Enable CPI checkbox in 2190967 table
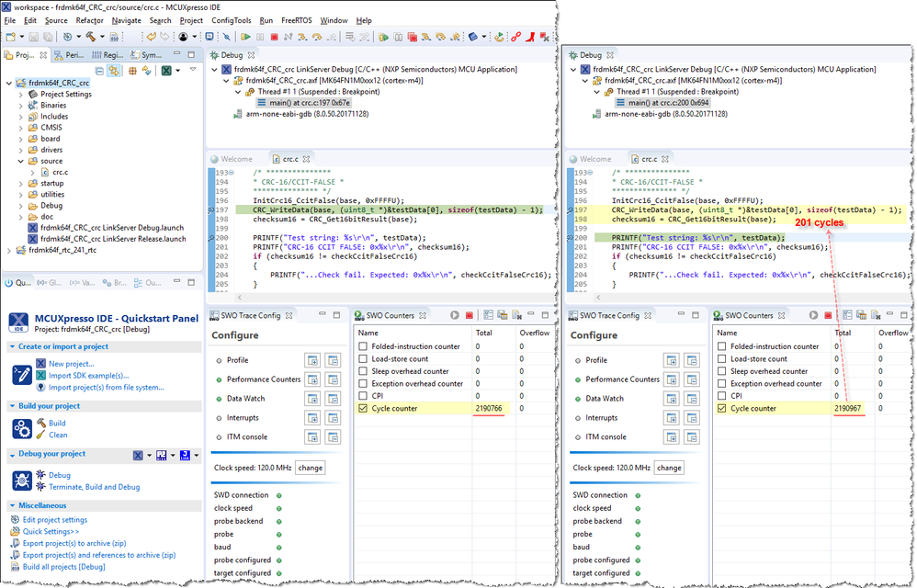 [722, 396]
